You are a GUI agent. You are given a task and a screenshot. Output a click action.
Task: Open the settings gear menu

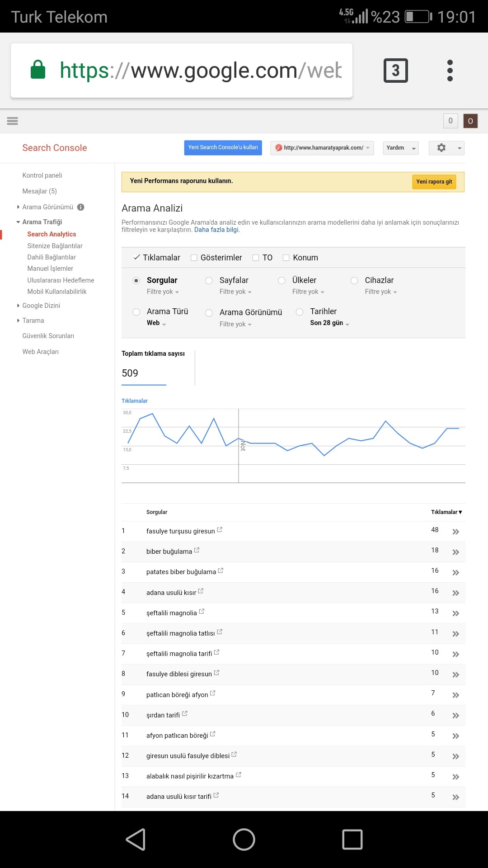(x=446, y=148)
